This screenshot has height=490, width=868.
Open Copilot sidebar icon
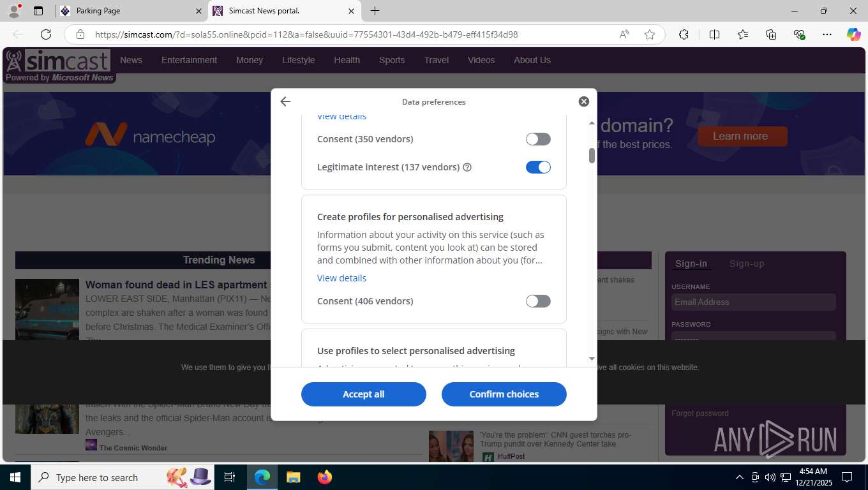pyautogui.click(x=854, y=34)
